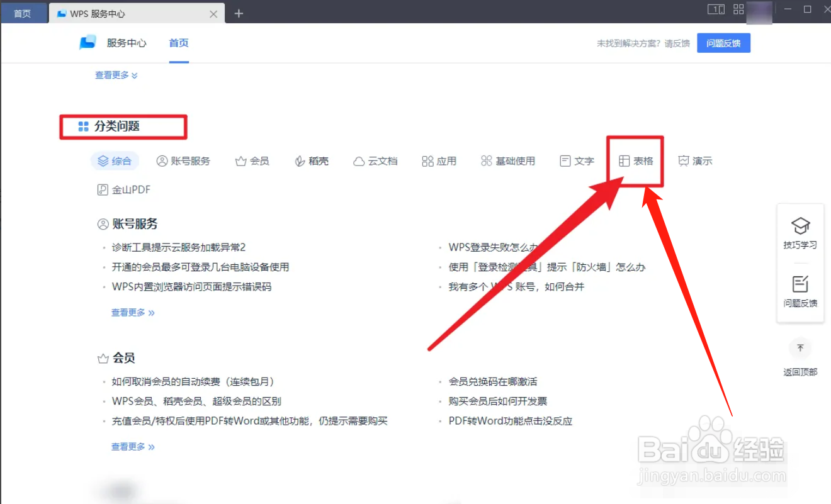The height and width of the screenshot is (504, 831).
Task: Switch to the 会员 category tab
Action: 252,161
